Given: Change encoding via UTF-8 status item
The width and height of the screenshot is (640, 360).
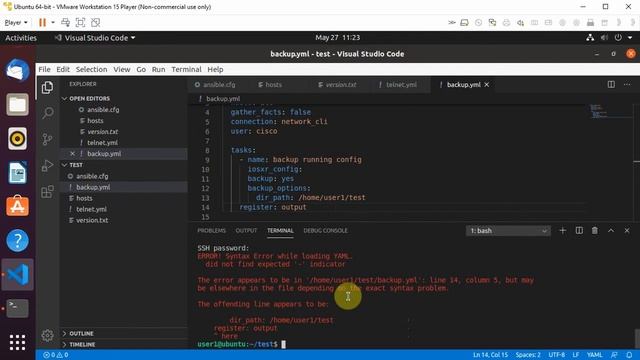Looking at the screenshot, I should pyautogui.click(x=557, y=355).
